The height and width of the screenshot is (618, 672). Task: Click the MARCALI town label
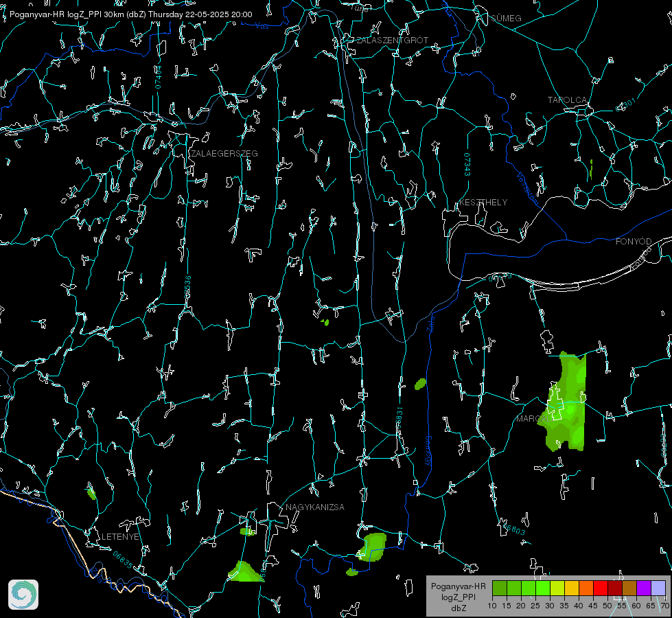[x=534, y=419]
